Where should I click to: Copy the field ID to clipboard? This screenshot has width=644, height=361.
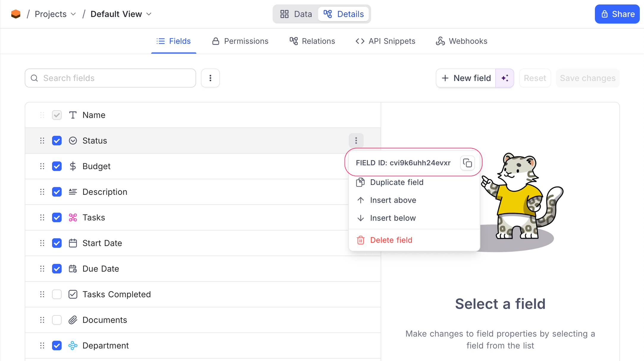467,163
